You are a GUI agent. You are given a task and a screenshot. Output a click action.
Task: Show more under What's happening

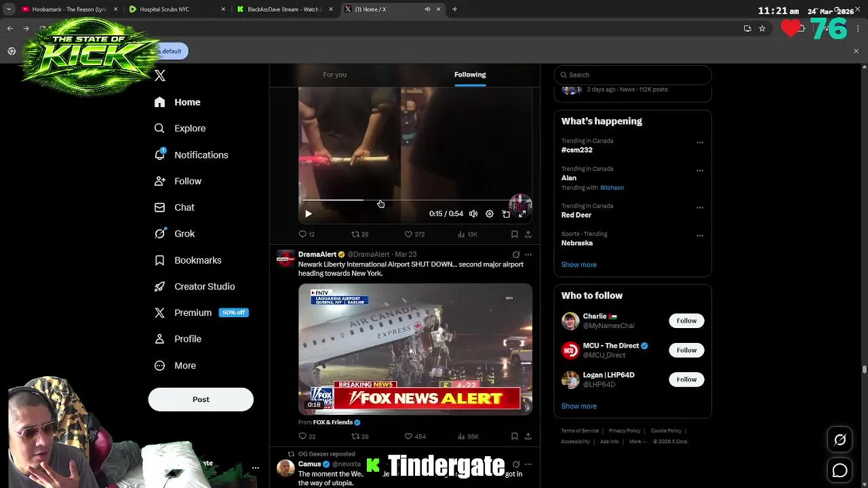(x=578, y=264)
